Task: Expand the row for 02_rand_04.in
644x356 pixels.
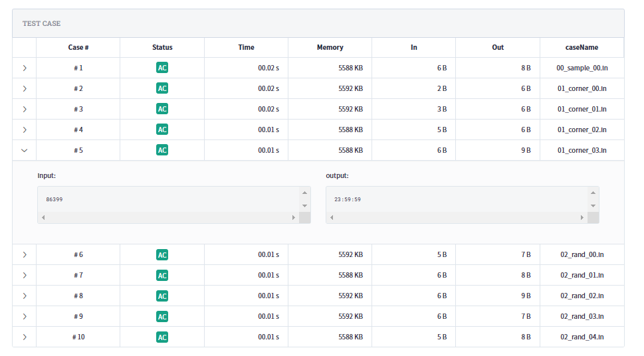Action: [25, 337]
